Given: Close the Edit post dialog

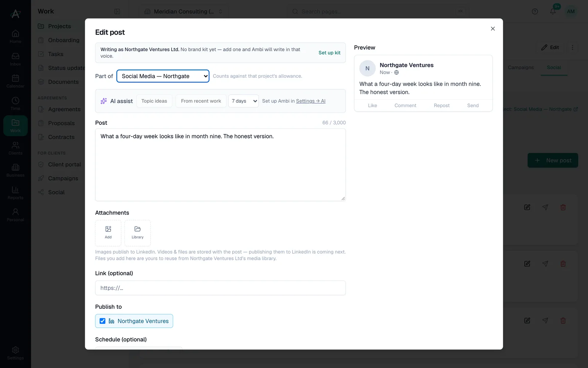Looking at the screenshot, I should click(493, 29).
